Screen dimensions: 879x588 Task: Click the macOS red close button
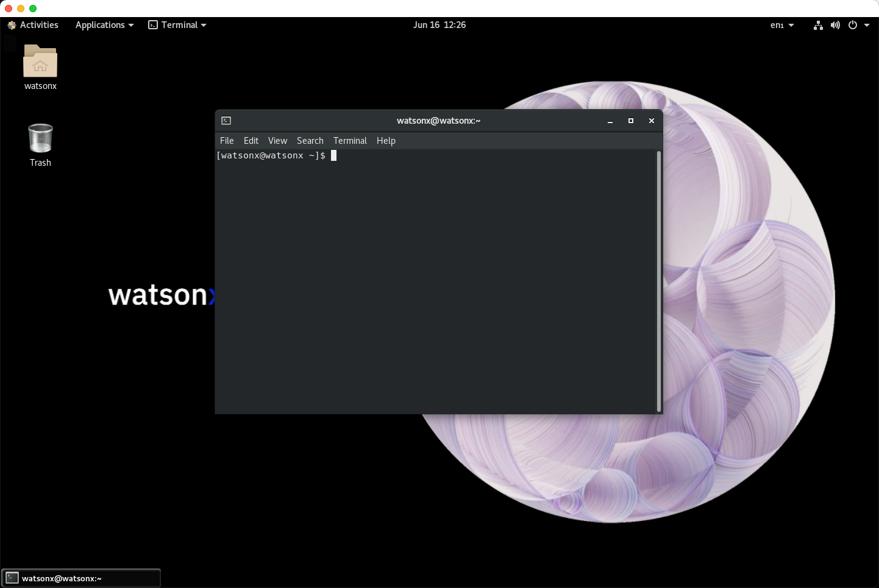[x=9, y=9]
